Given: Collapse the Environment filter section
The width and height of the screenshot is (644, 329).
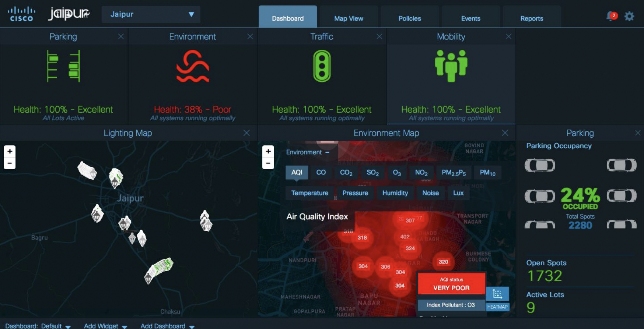Looking at the screenshot, I should [327, 152].
